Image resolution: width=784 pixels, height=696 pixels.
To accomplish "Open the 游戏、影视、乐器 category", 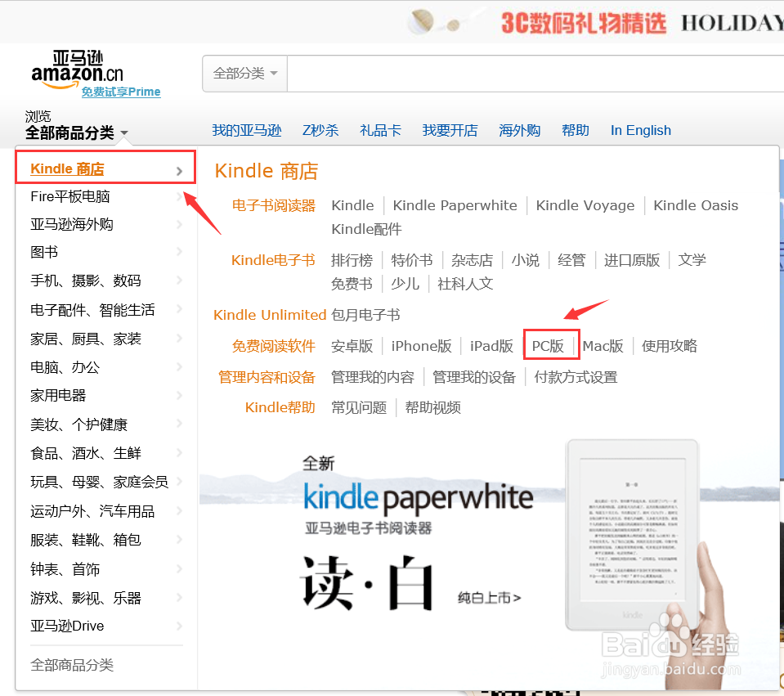I will (86, 598).
